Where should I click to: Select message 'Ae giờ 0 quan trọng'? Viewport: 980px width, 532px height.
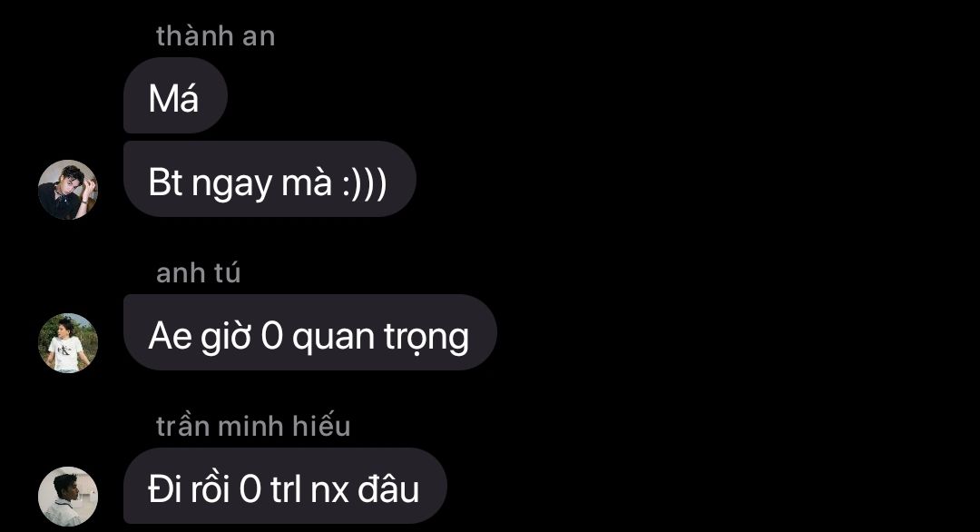tap(310, 332)
